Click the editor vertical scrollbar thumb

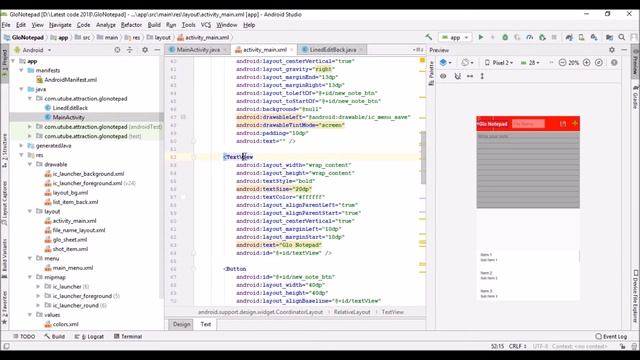[423, 158]
